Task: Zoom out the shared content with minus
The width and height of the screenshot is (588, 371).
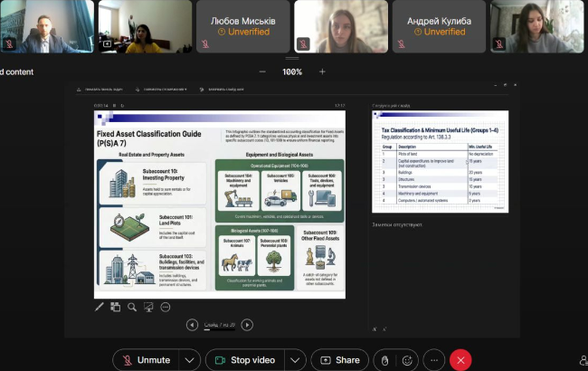Action: (262, 71)
